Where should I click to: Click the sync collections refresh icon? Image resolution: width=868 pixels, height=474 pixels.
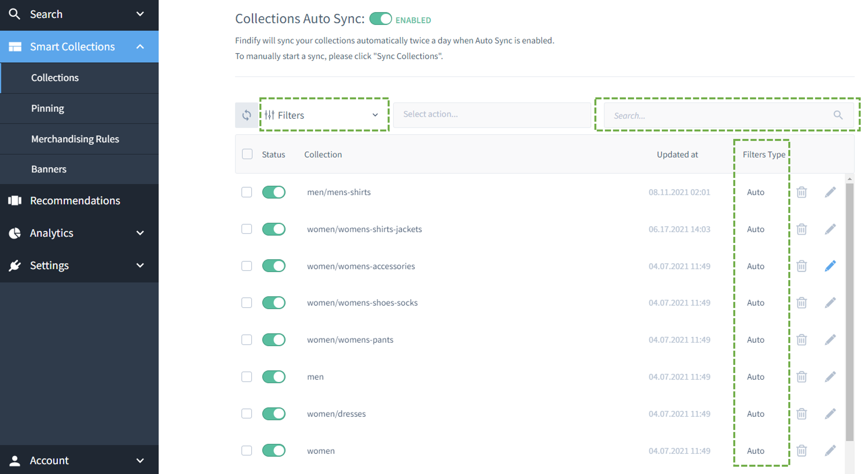(246, 115)
